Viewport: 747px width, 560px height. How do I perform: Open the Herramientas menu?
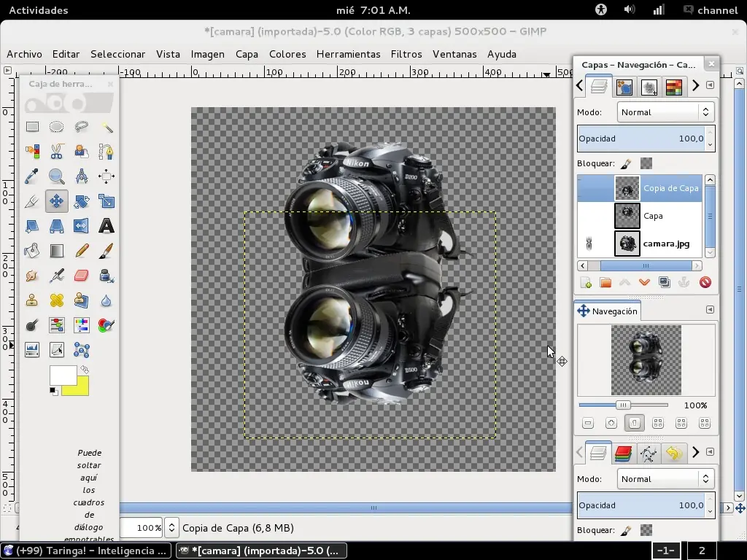(348, 54)
